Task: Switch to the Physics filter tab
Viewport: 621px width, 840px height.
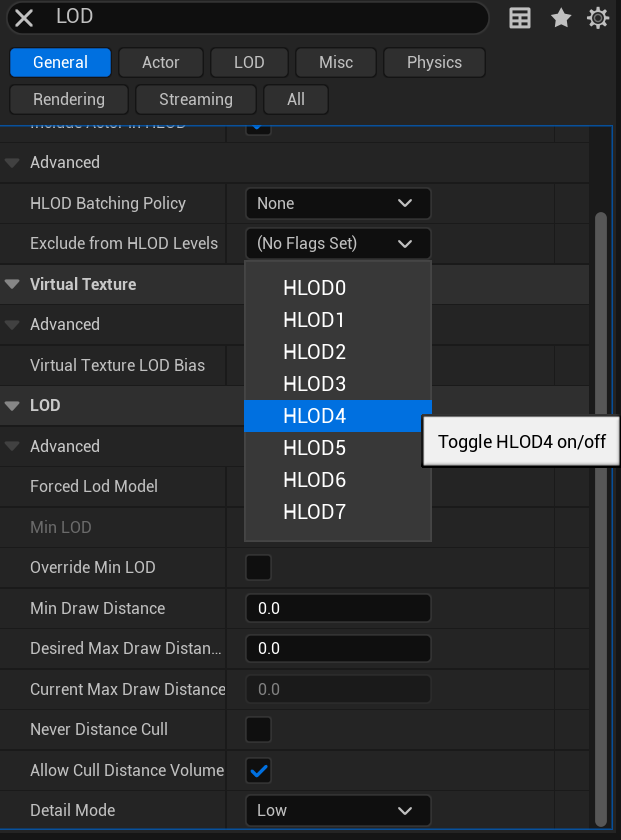Action: (x=434, y=62)
